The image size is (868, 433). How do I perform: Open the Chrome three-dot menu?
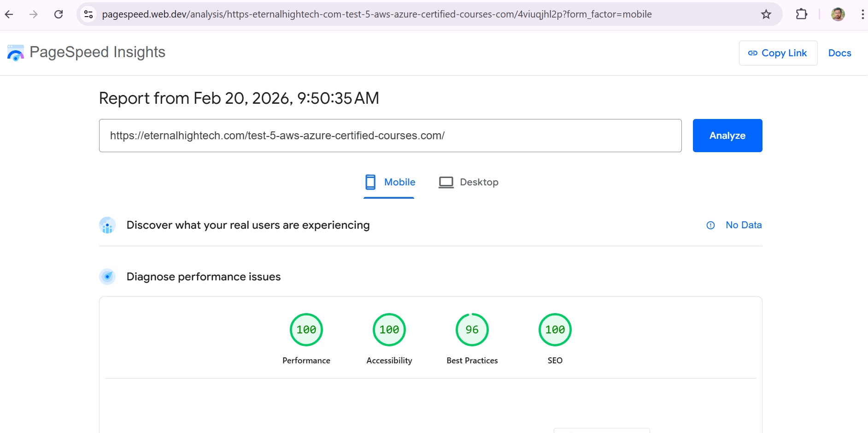tap(862, 14)
